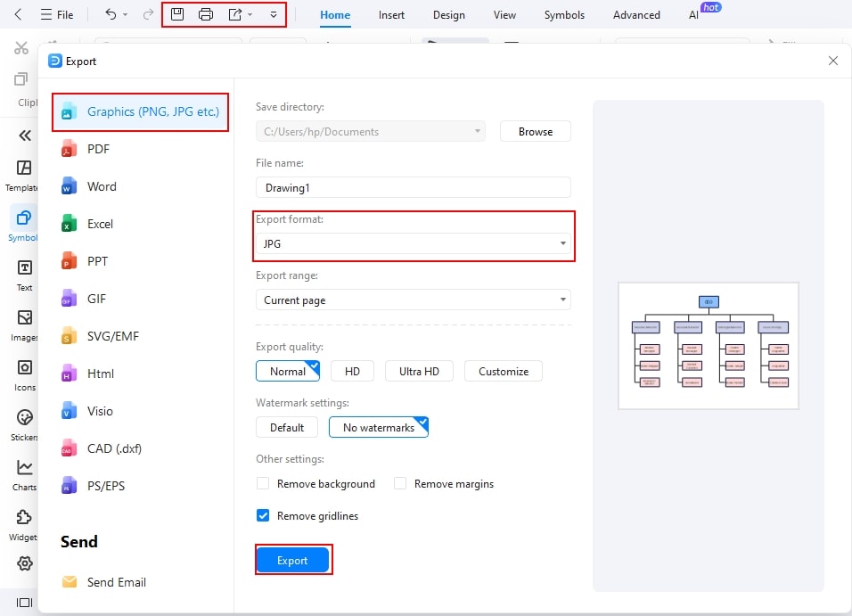
Task: Pick the GIF export option
Action: (98, 299)
